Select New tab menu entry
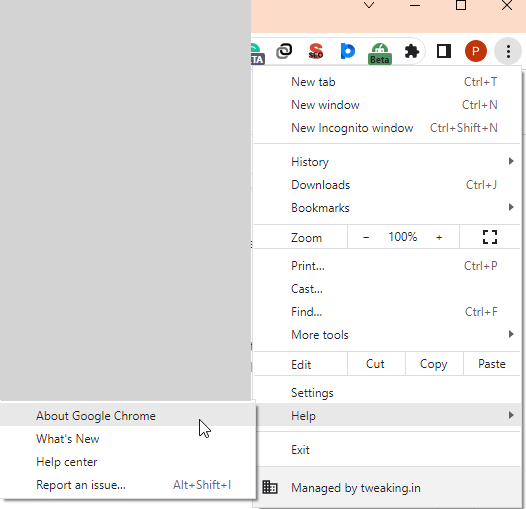 386,82
